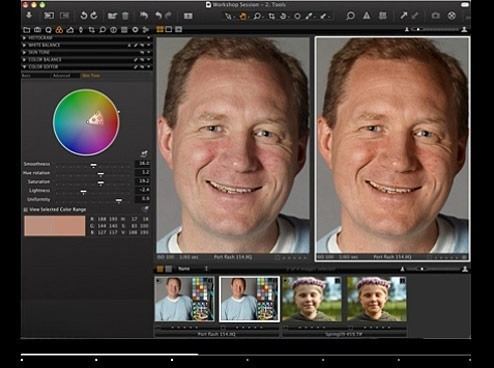Screen dimensions: 494x368
Task: Open the Name sort dropdown in browser
Action: click(193, 269)
